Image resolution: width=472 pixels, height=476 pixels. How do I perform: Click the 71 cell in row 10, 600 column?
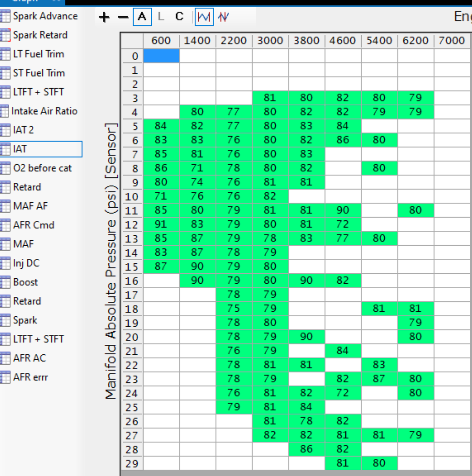[161, 196]
